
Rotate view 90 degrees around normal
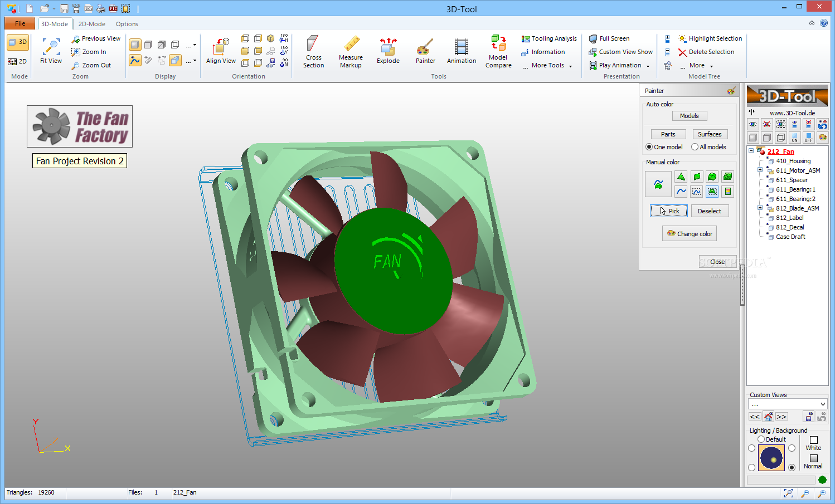coord(284,63)
